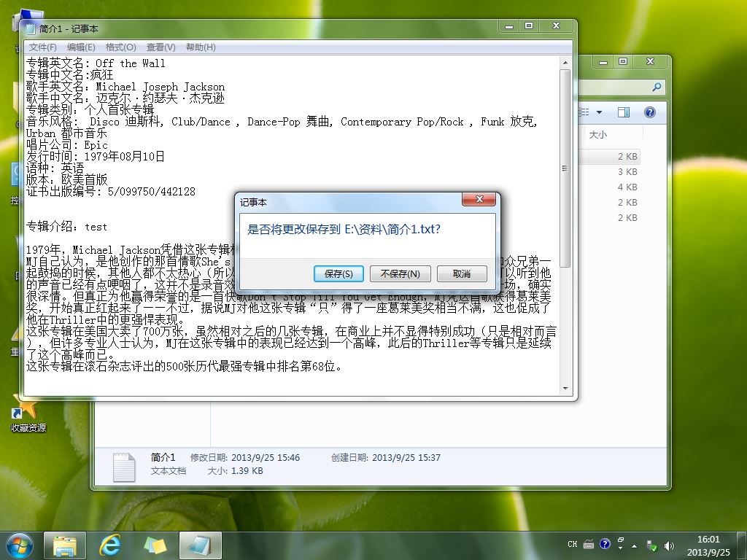The width and height of the screenshot is (747, 560).
Task: Click the language bar help icon
Action: point(605,544)
